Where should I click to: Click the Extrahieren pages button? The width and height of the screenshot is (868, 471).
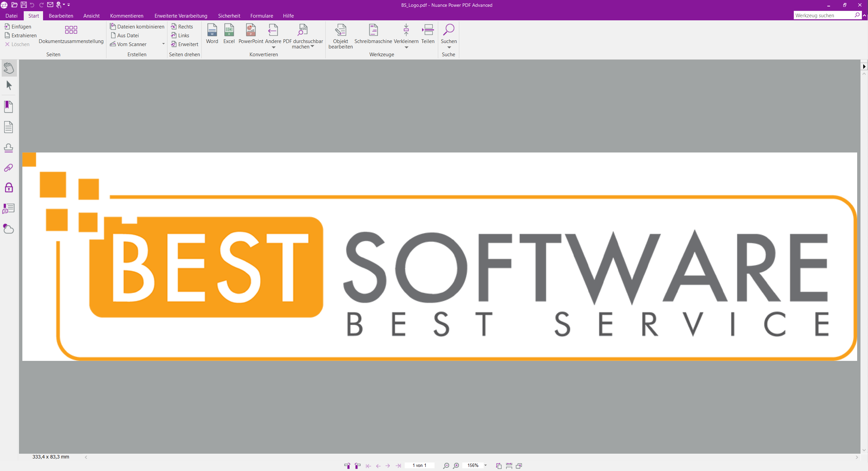pyautogui.click(x=21, y=35)
